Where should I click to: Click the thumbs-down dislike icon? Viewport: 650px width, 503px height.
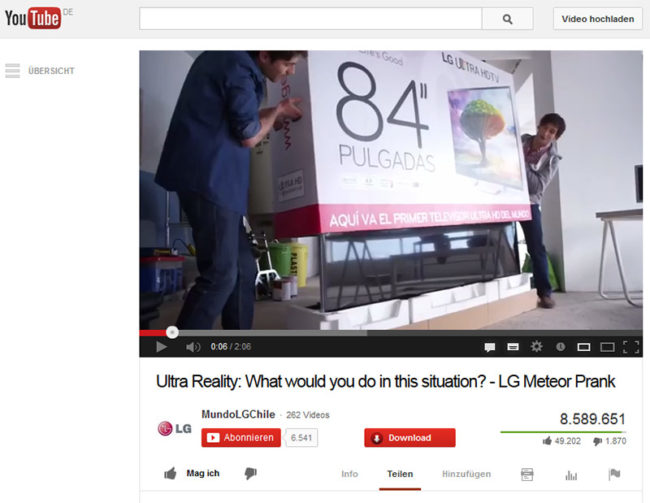pos(250,474)
